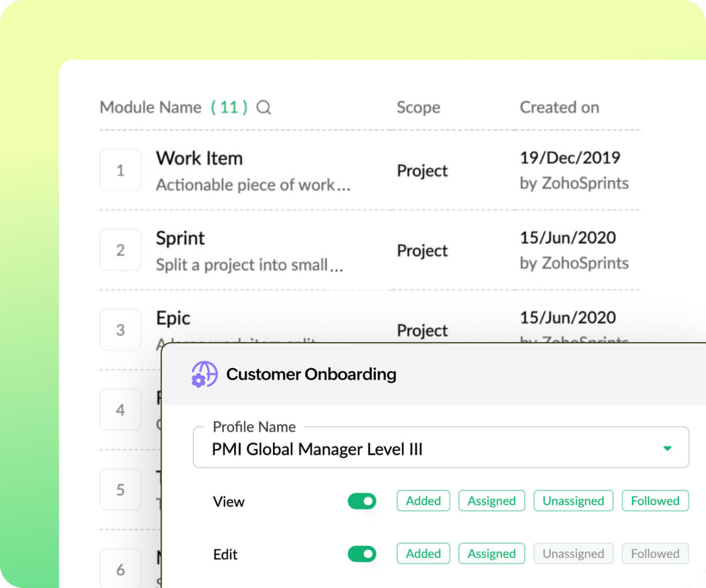
Task: Select the number 6 row badge
Action: (121, 569)
